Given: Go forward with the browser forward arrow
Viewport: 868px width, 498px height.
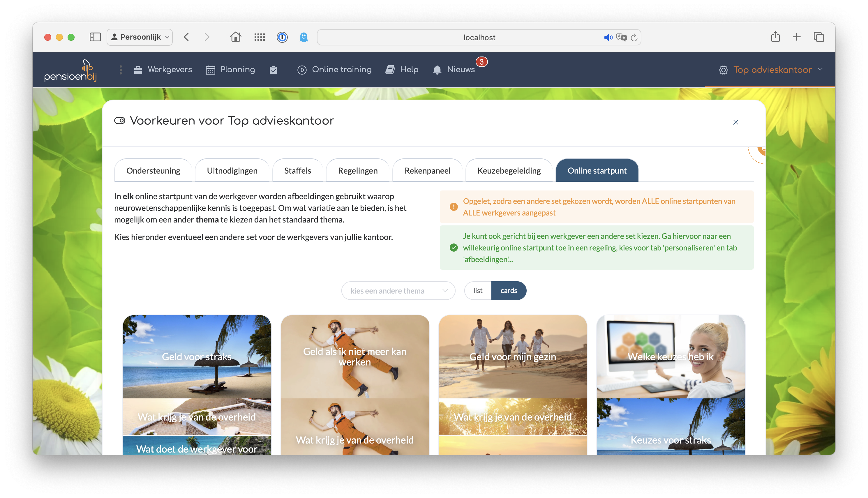Looking at the screenshot, I should coord(207,37).
